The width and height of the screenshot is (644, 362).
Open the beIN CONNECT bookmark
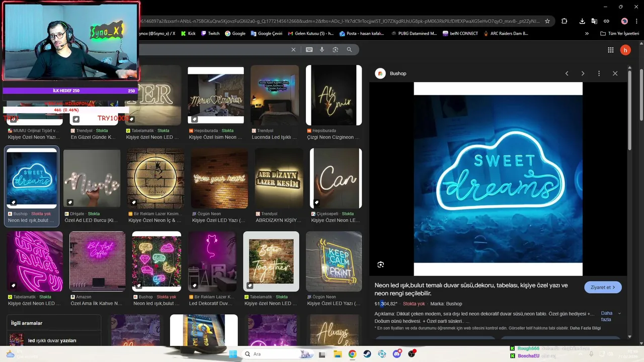click(x=460, y=33)
